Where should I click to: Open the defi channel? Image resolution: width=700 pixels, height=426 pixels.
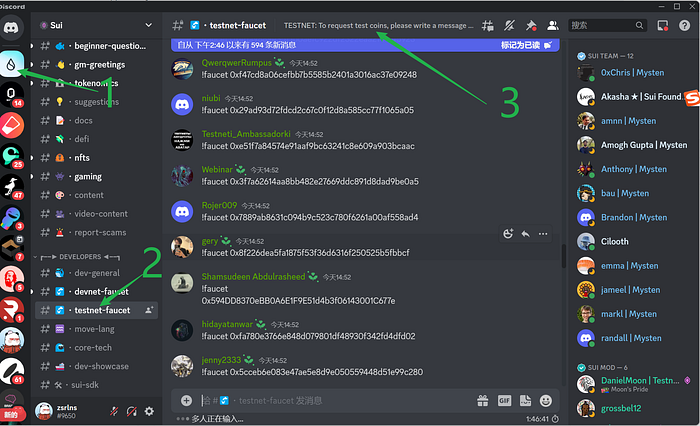[96, 139]
